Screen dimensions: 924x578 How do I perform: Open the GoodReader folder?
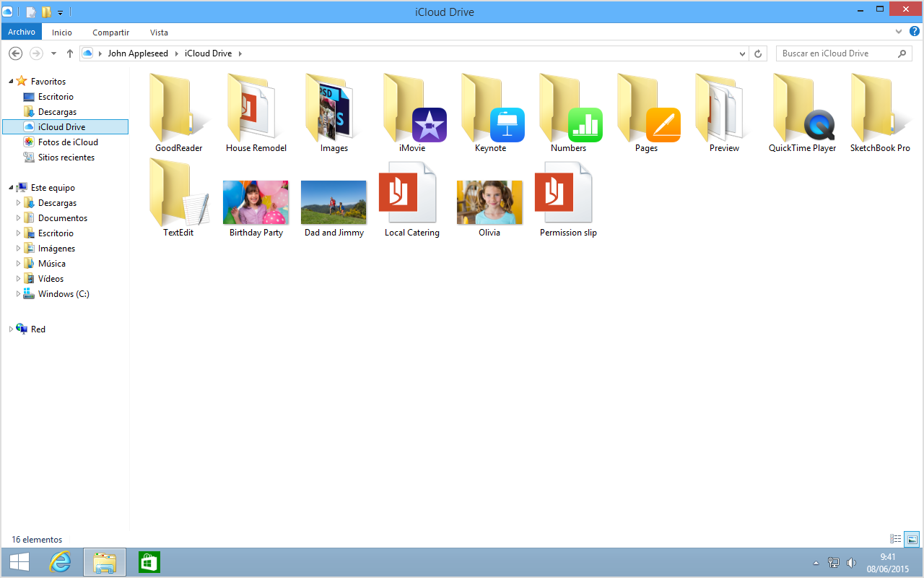pos(178,114)
